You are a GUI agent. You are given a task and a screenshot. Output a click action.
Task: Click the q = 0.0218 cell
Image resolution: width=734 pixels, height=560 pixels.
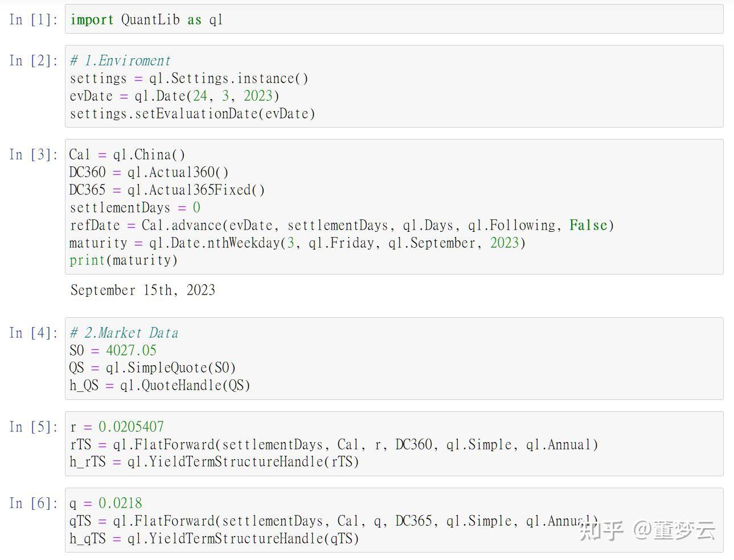tap(394, 520)
